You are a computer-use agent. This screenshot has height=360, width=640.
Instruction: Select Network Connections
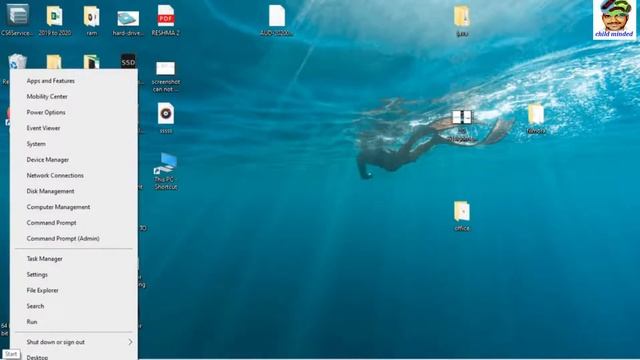(74, 176)
